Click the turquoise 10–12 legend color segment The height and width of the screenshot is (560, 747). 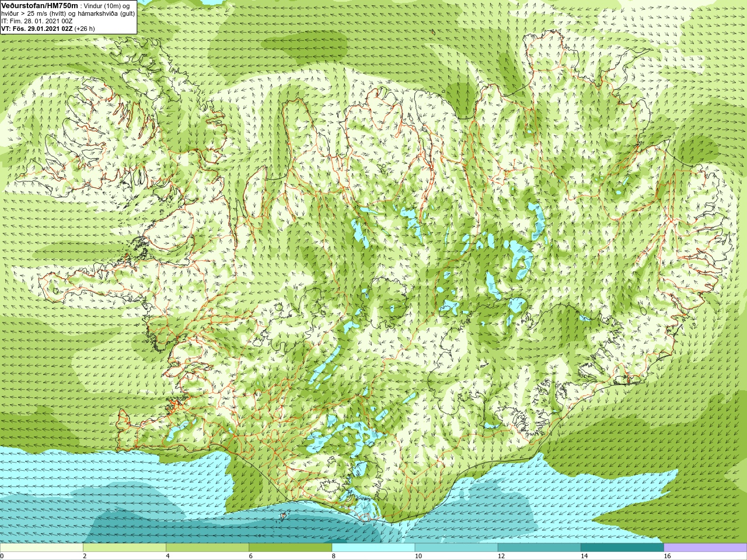click(456, 548)
